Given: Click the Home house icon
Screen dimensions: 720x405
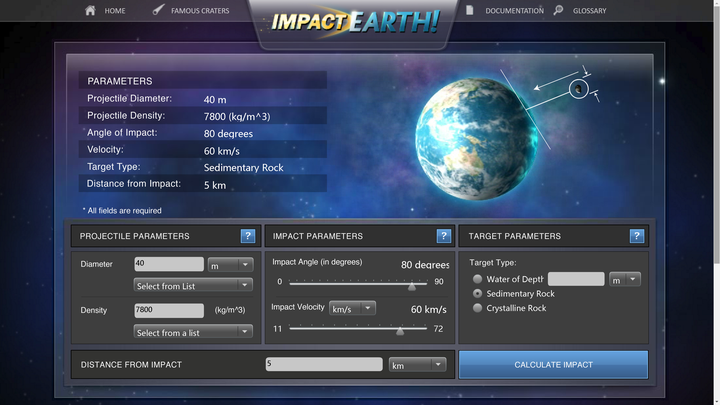Looking at the screenshot, I should coord(90,10).
